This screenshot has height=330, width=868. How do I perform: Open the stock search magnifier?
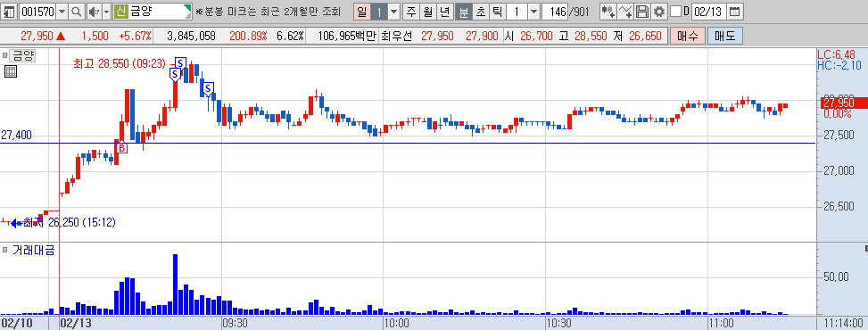coord(77,11)
